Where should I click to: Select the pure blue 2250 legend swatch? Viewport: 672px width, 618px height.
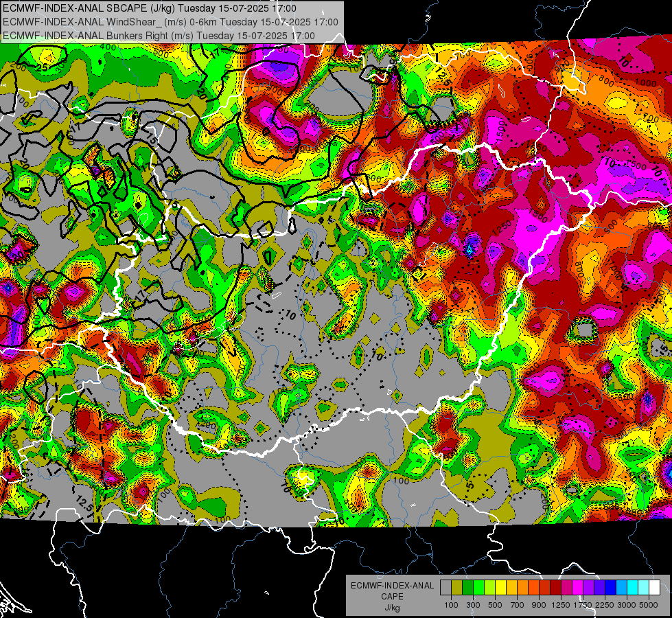(611, 588)
